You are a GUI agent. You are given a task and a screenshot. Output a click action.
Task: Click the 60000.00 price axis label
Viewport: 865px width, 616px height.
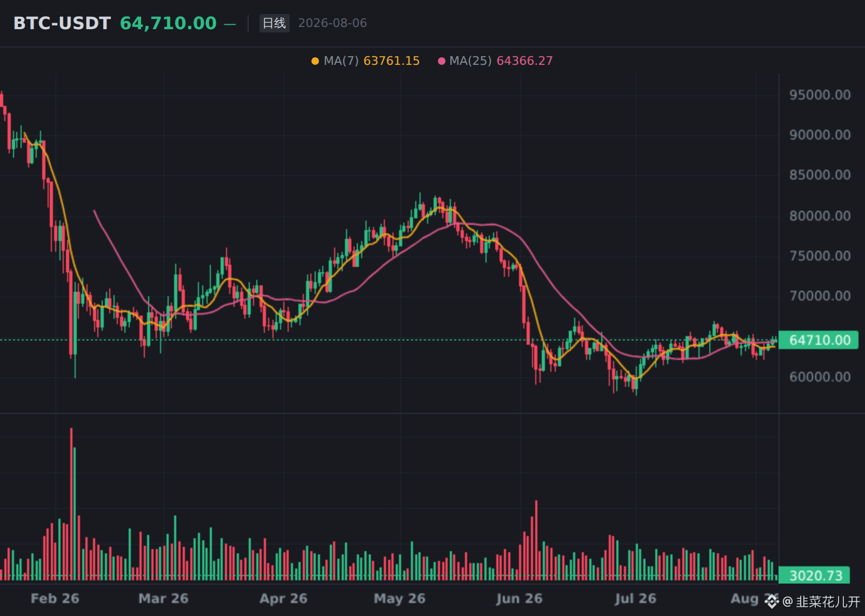[x=820, y=377]
